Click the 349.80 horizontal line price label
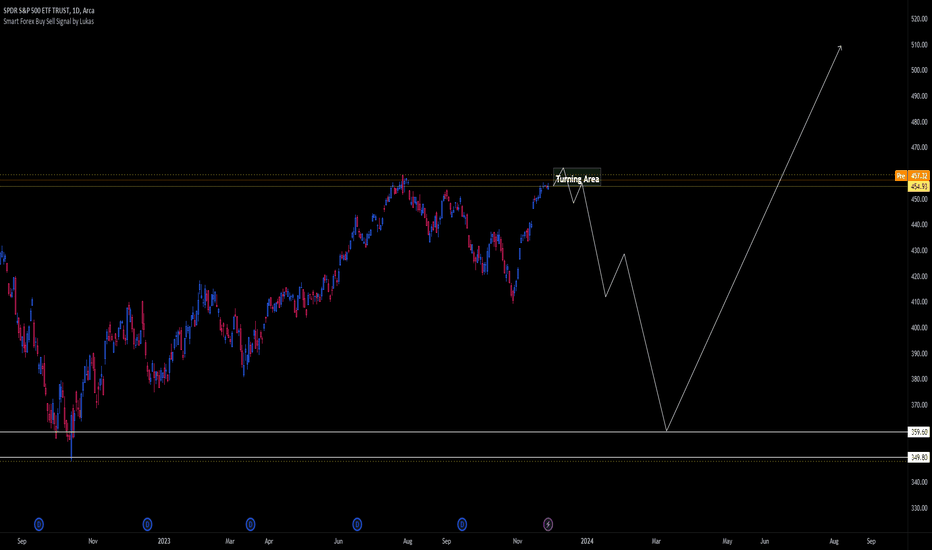932x550 pixels. click(919, 458)
